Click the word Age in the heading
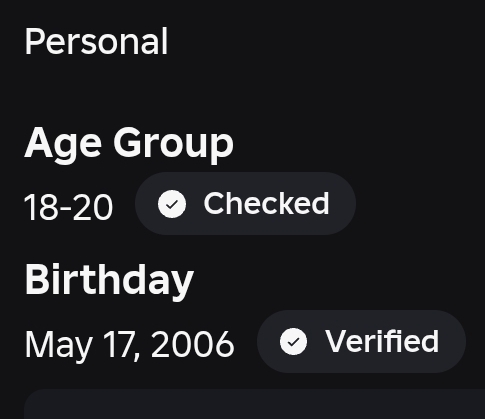Screen dimensions: 485x419 coord(63,145)
